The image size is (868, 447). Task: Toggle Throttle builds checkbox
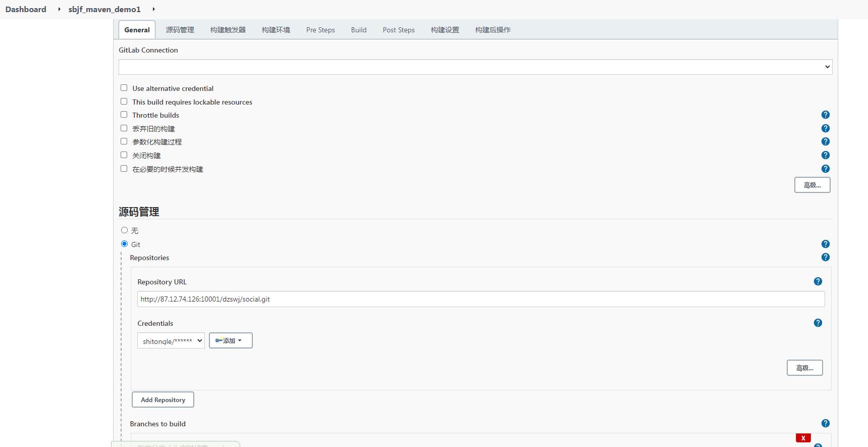click(124, 115)
